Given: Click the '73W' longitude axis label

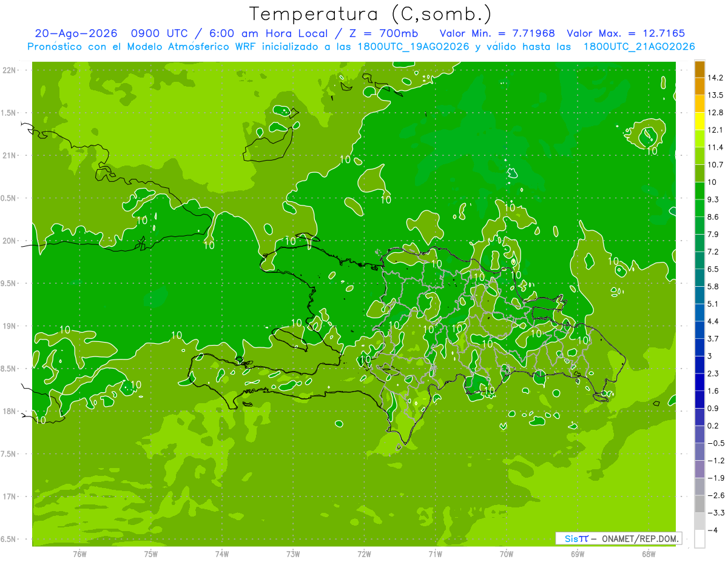Looking at the screenshot, I should (293, 554).
